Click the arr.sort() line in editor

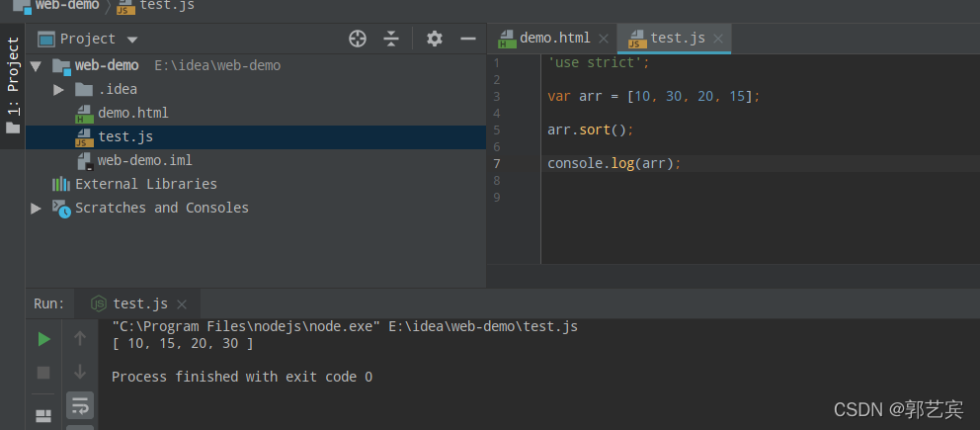click(x=591, y=130)
